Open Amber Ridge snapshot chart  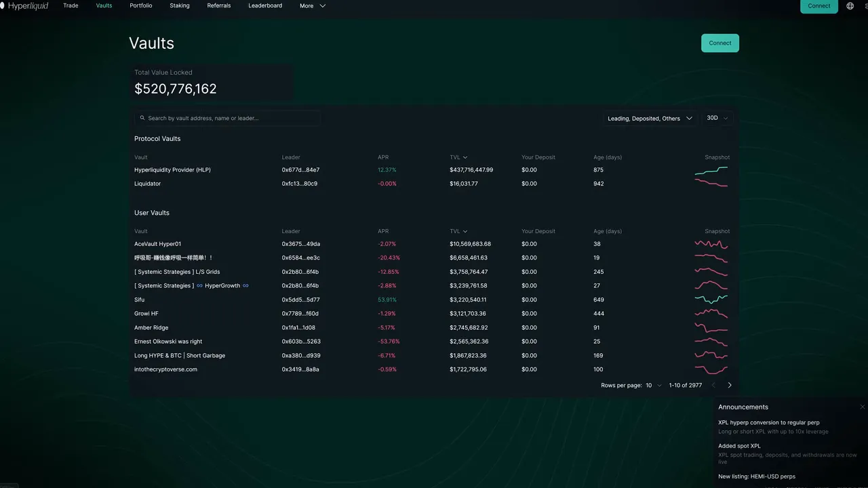pos(711,327)
